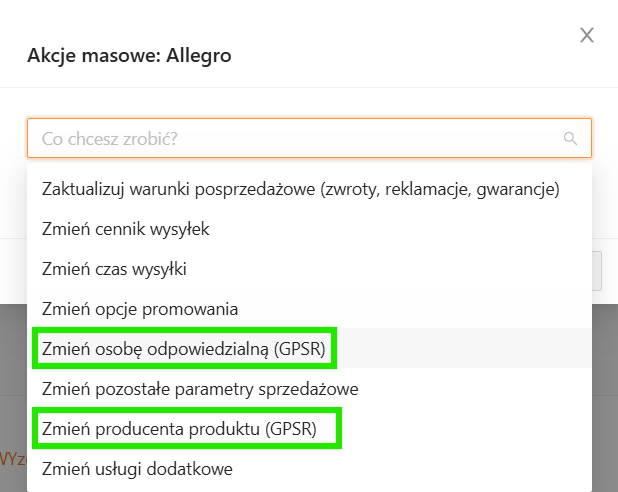Pick the "Zmień czas wysyłki" action
The height and width of the screenshot is (492, 618).
coord(114,268)
